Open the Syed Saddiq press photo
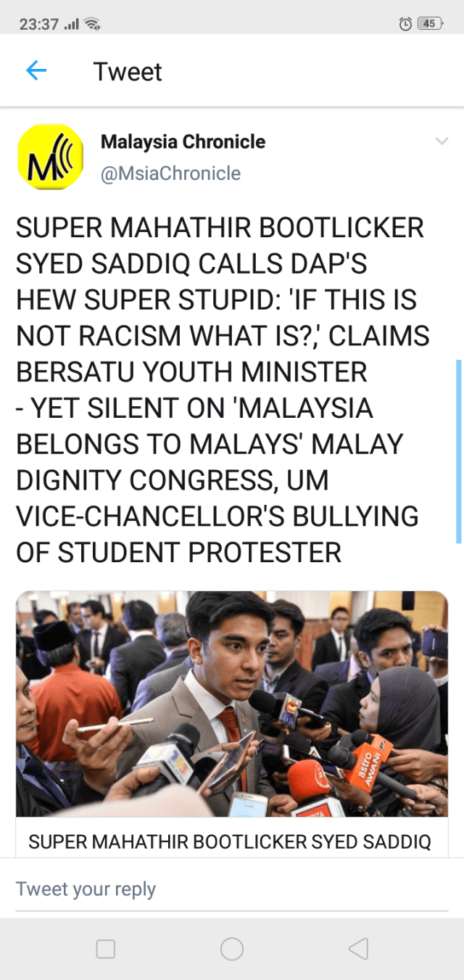This screenshot has width=464, height=980. 232,704
